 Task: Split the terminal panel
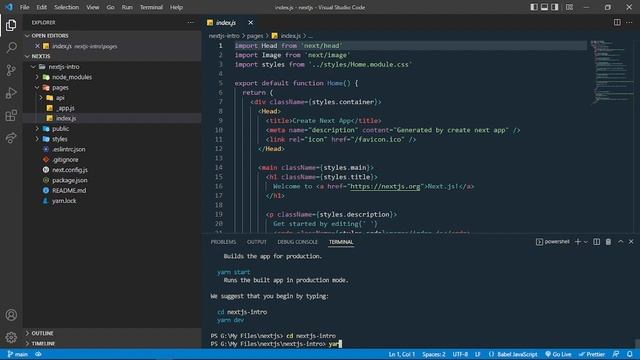(596, 242)
